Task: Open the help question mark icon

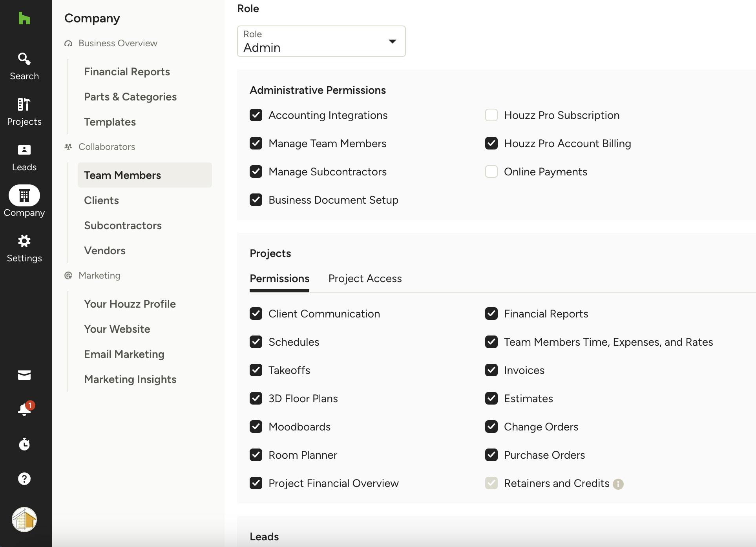Action: coord(24,479)
